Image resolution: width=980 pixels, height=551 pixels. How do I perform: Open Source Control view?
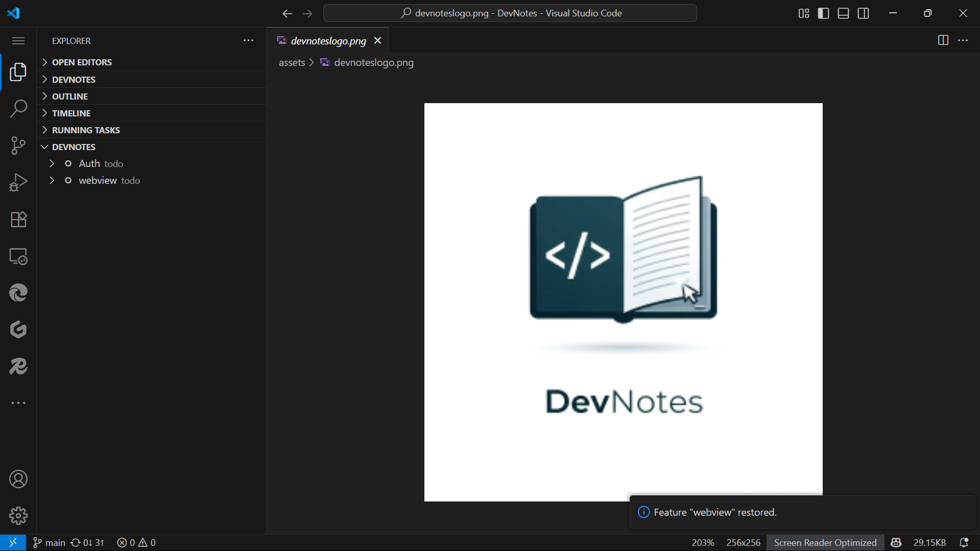18,146
